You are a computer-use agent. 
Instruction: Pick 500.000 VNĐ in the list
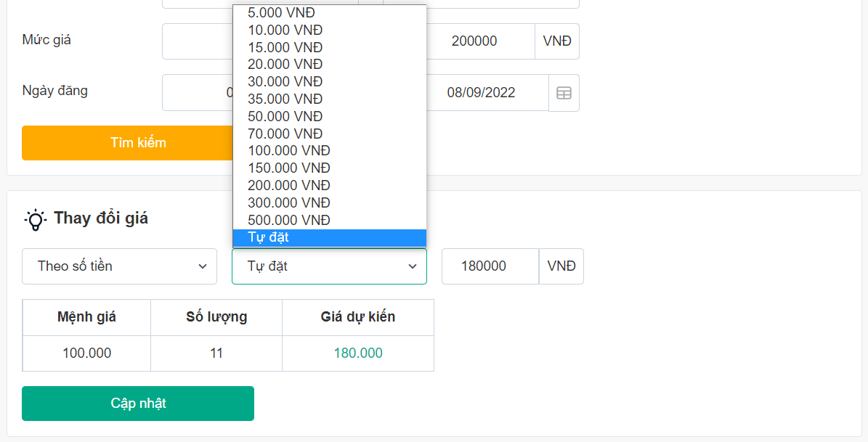288,220
